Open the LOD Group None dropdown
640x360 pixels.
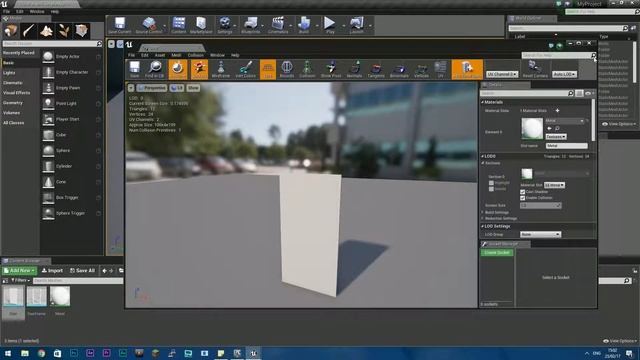click(x=540, y=234)
